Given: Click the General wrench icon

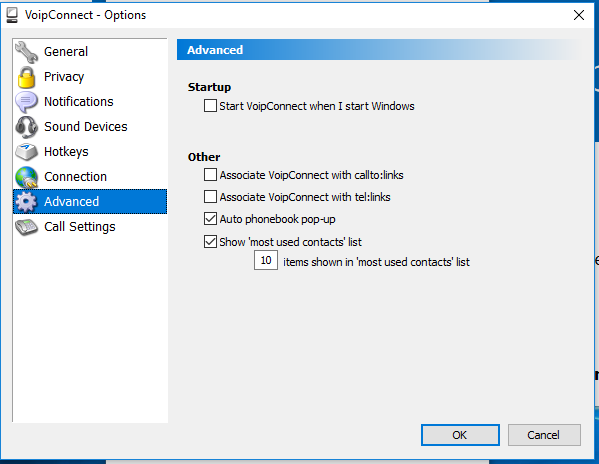Looking at the screenshot, I should pos(26,52).
